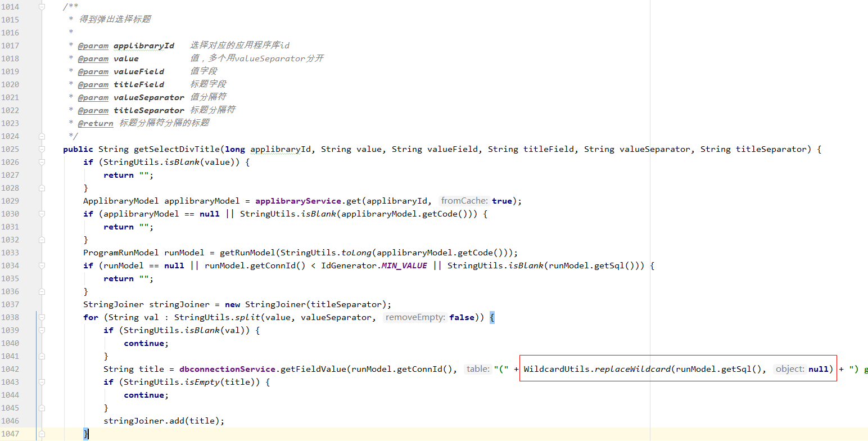Image resolution: width=868 pixels, height=441 pixels.
Task: Click the table: parameter hint
Action: (x=478, y=369)
